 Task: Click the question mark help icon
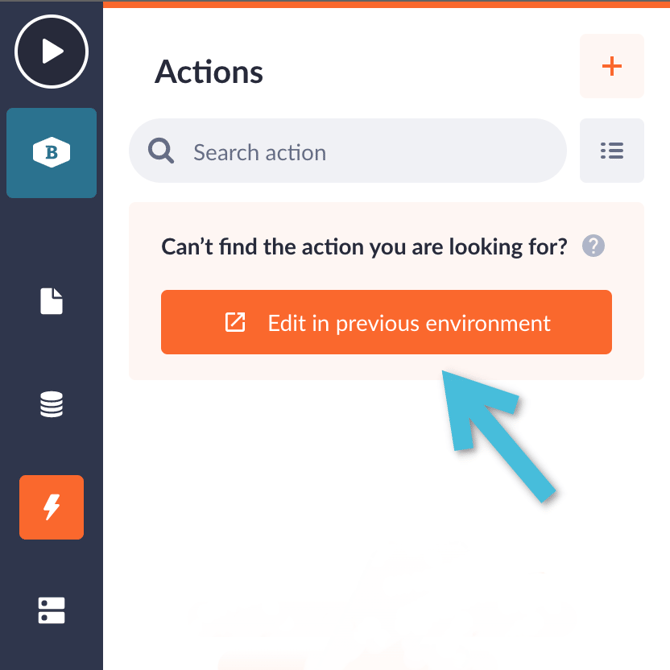click(x=593, y=246)
